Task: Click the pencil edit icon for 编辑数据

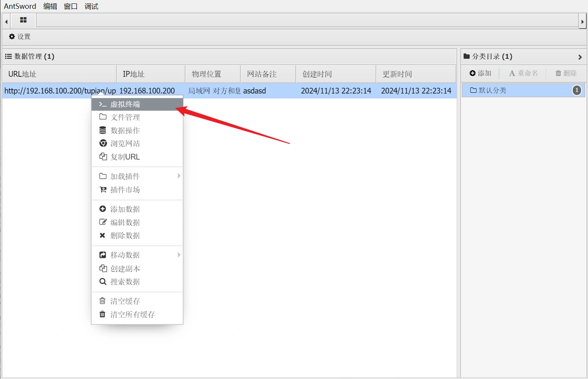Action: click(103, 222)
